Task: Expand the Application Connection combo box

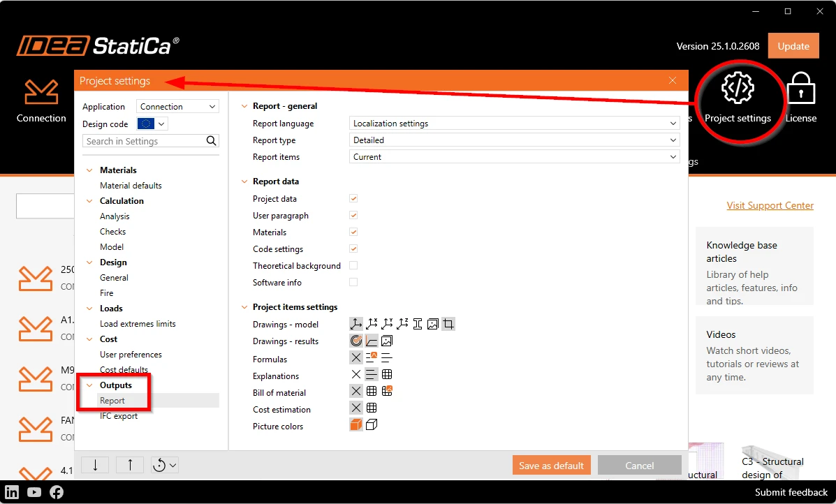Action: (177, 107)
